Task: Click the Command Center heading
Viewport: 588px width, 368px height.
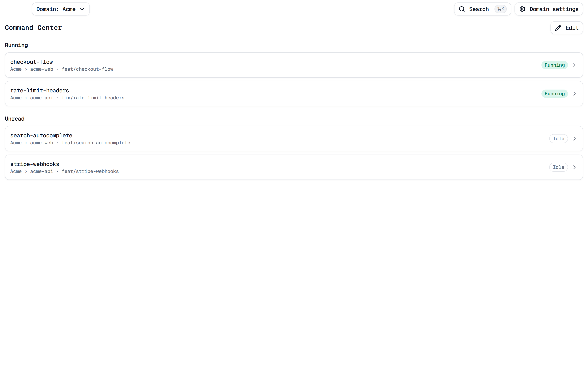Action: 33,28
